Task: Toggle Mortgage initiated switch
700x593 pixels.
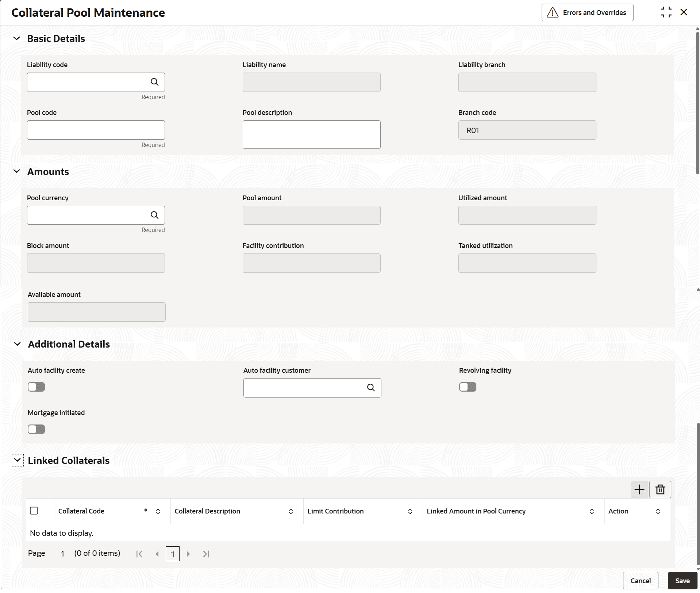Action: [x=36, y=429]
